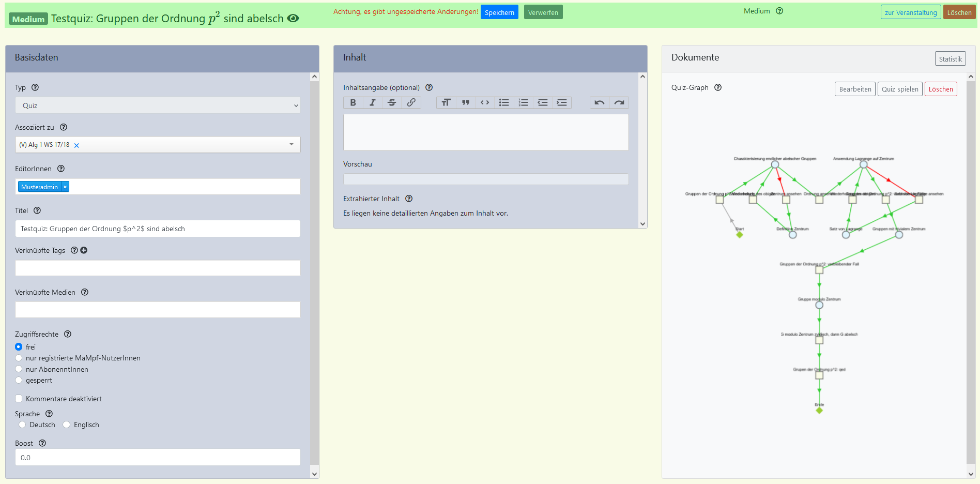Apply strikethrough formatting
Viewport: 980px width, 484px height.
pos(392,102)
